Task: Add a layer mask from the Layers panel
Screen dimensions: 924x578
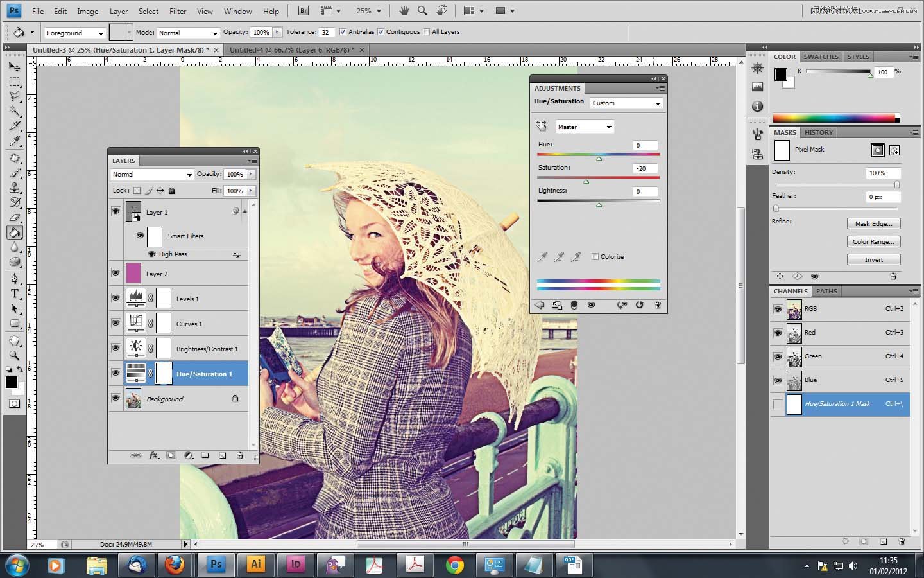Action: 171,455
